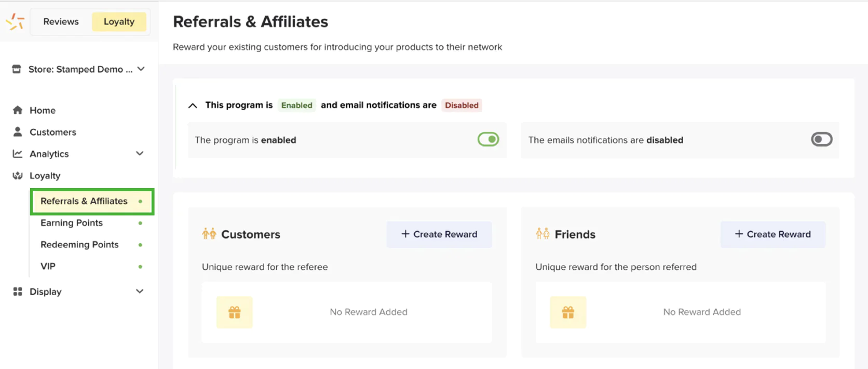Click the Loyalty hands icon

coord(18,176)
